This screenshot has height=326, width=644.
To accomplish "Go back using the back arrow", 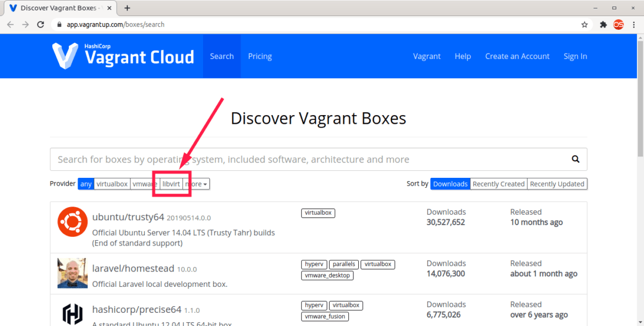I will [x=10, y=24].
